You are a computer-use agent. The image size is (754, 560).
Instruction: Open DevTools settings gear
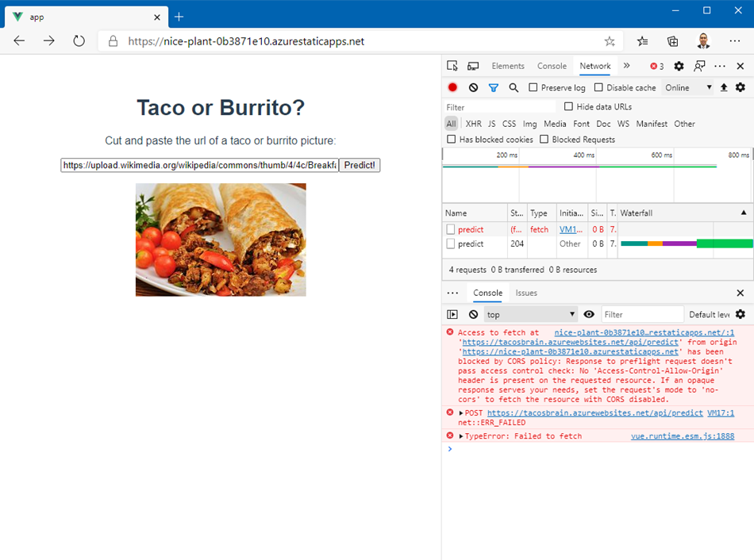pos(679,66)
